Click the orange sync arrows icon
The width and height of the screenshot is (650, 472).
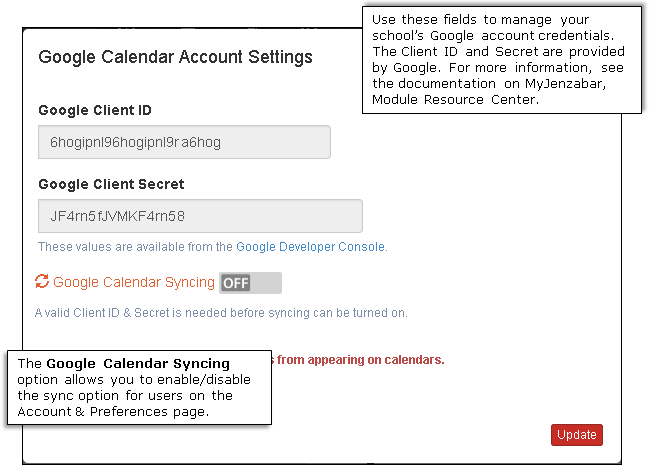[x=42, y=282]
